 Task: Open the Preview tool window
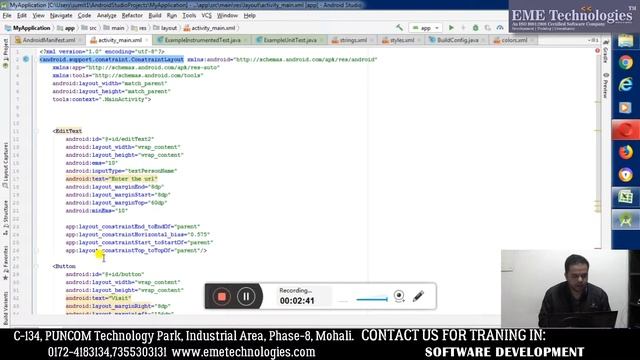coord(606,85)
